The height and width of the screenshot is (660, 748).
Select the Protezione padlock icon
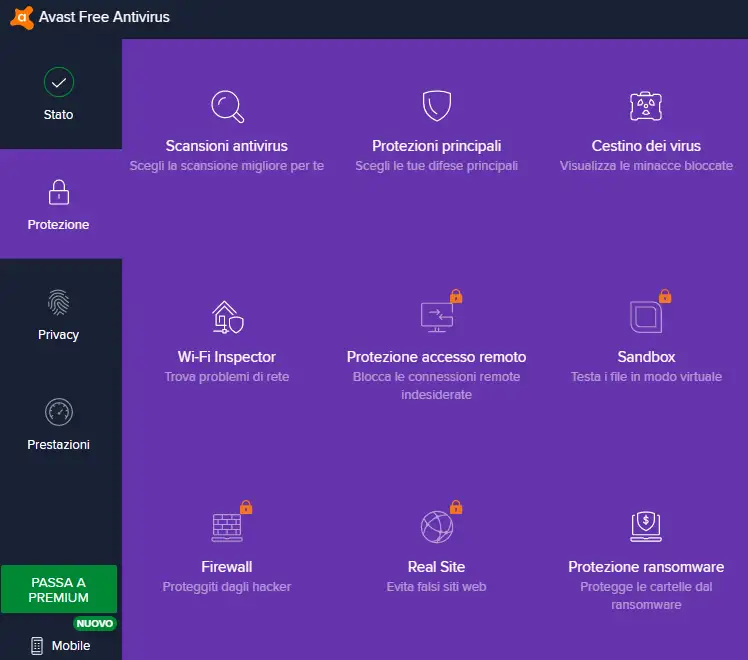coord(59,192)
